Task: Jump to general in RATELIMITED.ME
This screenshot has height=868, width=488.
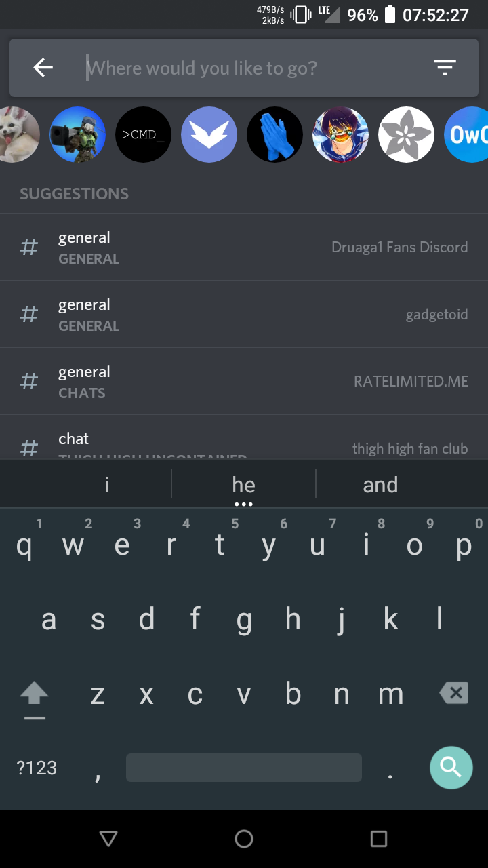Action: click(x=244, y=381)
